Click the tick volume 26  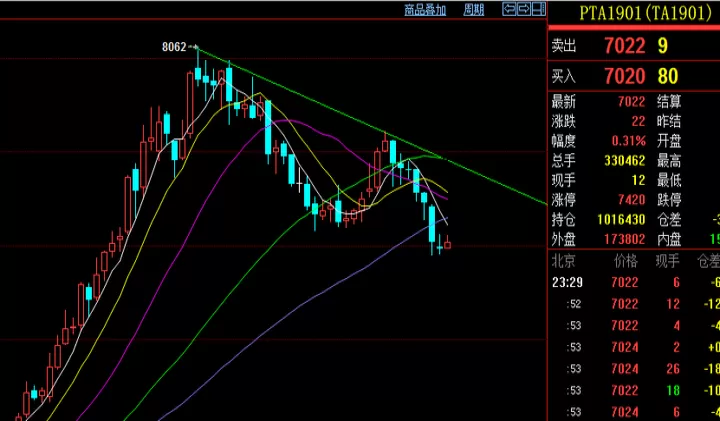click(673, 369)
